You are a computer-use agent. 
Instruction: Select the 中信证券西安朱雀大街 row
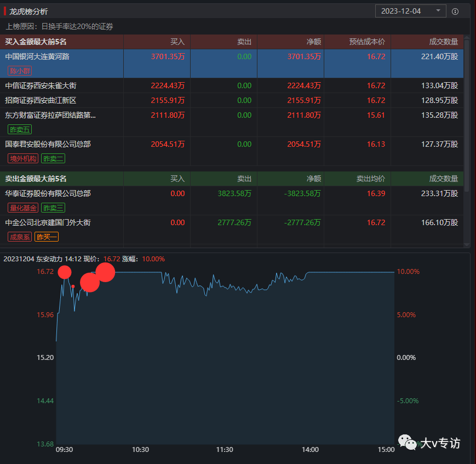click(232, 85)
